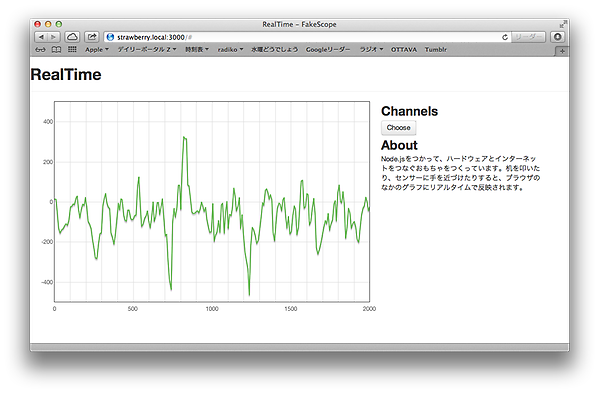The height and width of the screenshot is (394, 600).
Task: Click the Choose button under Channels
Action: pyautogui.click(x=398, y=128)
